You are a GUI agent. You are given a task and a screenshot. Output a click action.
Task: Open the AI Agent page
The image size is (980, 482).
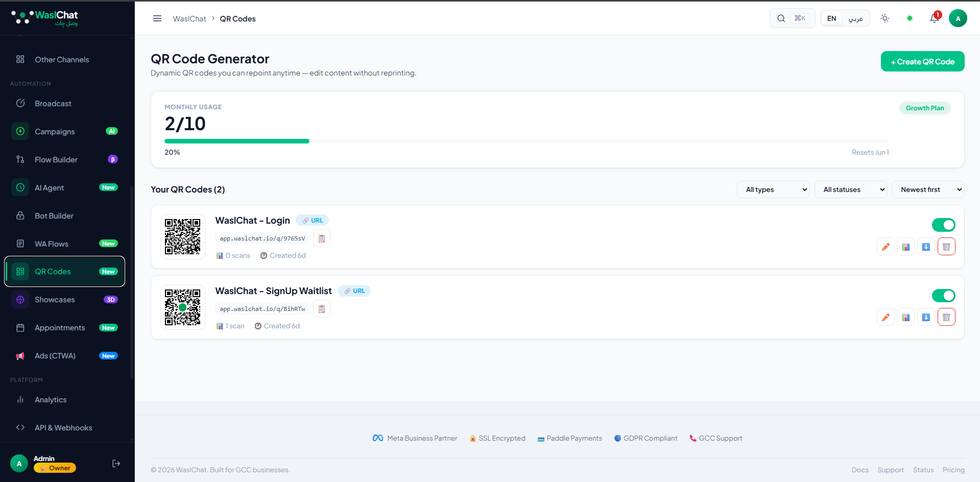[x=65, y=188]
